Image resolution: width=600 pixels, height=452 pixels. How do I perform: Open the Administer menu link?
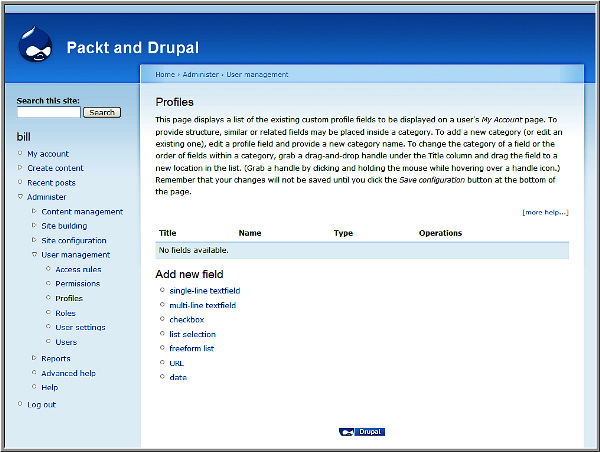tap(46, 197)
